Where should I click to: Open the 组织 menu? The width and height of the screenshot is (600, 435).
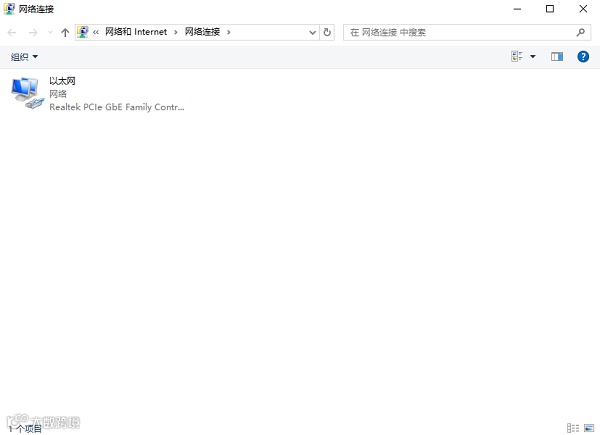click(x=24, y=57)
